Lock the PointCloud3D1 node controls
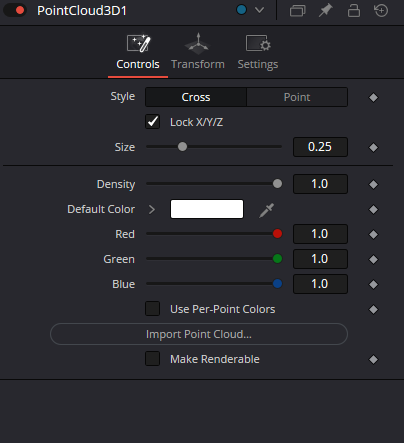Screen dimensions: 404x443 point(354,10)
